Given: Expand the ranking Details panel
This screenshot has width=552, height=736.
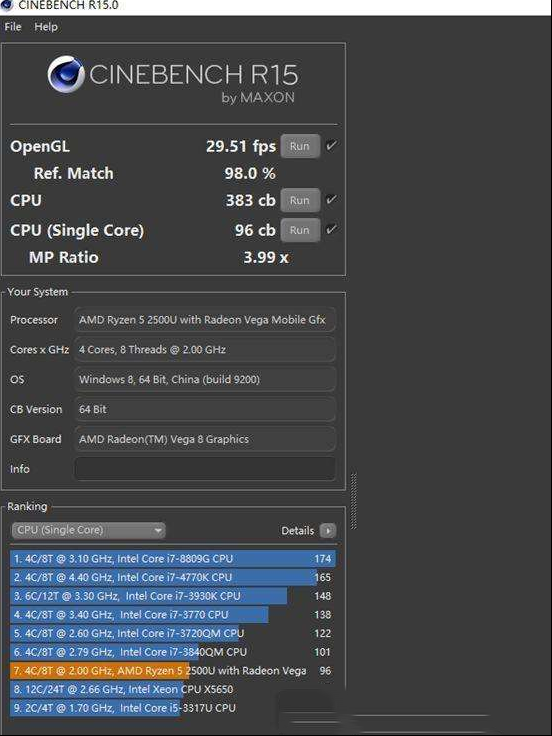Looking at the screenshot, I should pyautogui.click(x=298, y=530).
